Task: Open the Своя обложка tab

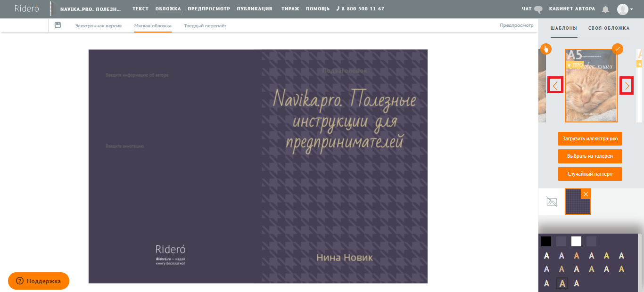Action: (x=609, y=28)
